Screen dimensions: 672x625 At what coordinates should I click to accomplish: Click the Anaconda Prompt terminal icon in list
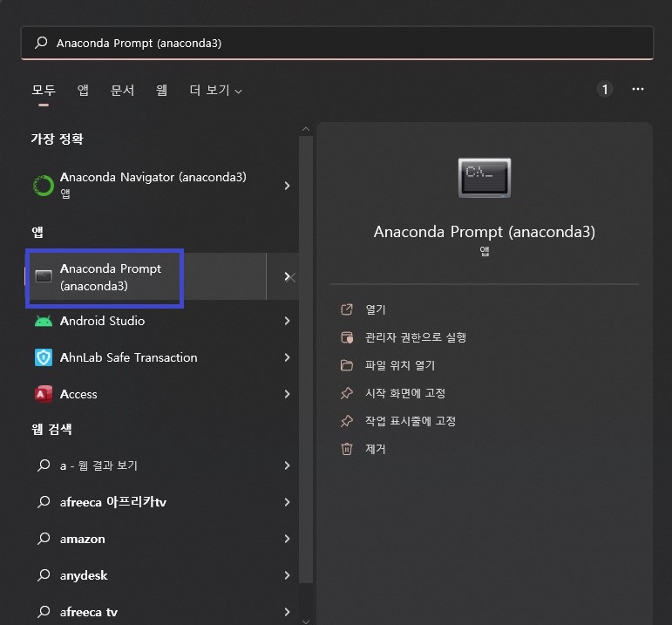pyautogui.click(x=44, y=276)
